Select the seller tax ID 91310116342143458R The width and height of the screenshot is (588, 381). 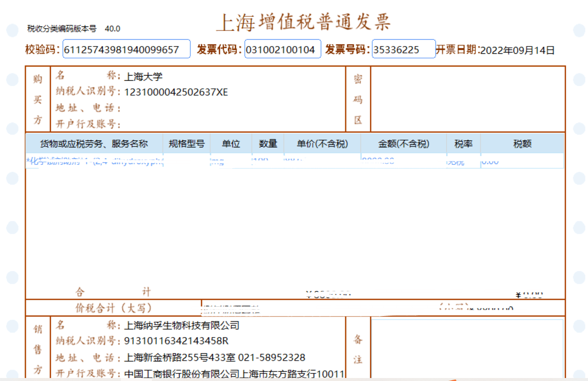[176, 341]
